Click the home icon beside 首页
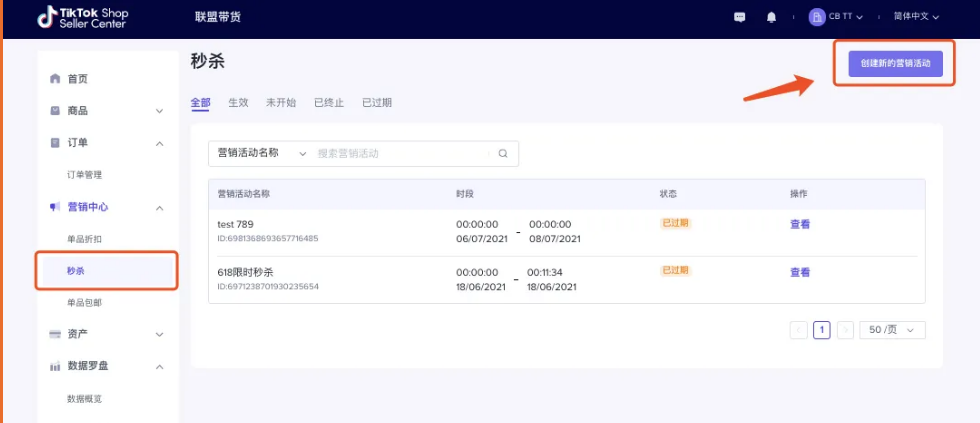Image resolution: width=980 pixels, height=423 pixels. pyautogui.click(x=55, y=79)
